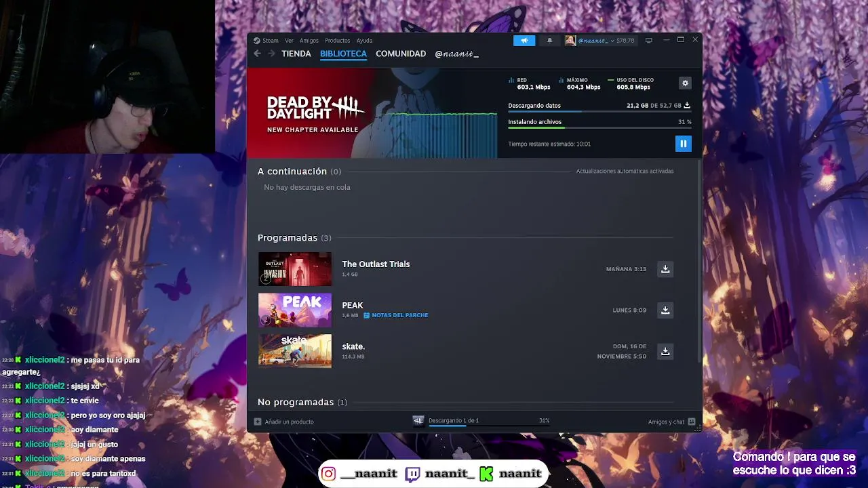Image resolution: width=868 pixels, height=488 pixels.
Task: Click the Twitch icon in overlay
Action: pyautogui.click(x=412, y=474)
